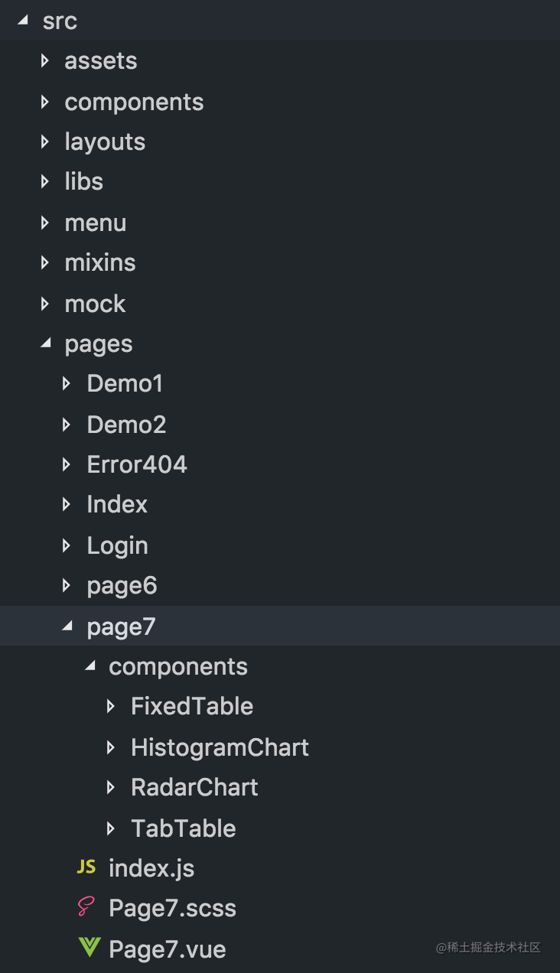
Task: Click the pink Sass icon next to Page7.scss
Action: [x=86, y=907]
